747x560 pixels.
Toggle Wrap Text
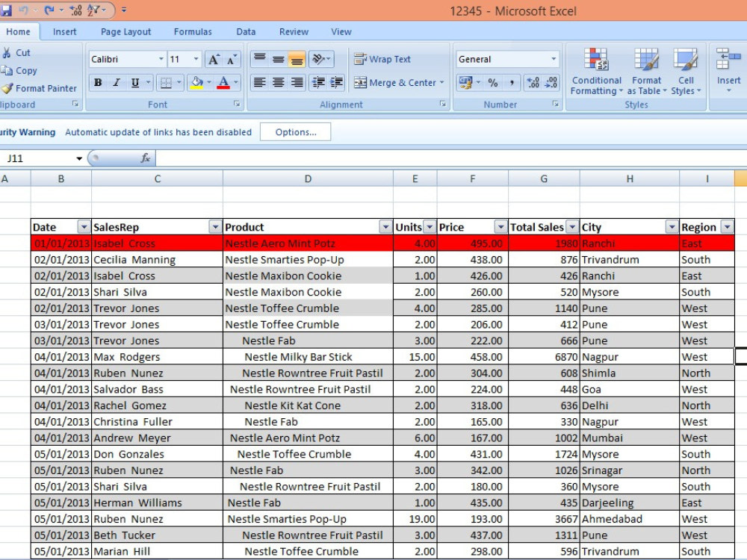[382, 59]
